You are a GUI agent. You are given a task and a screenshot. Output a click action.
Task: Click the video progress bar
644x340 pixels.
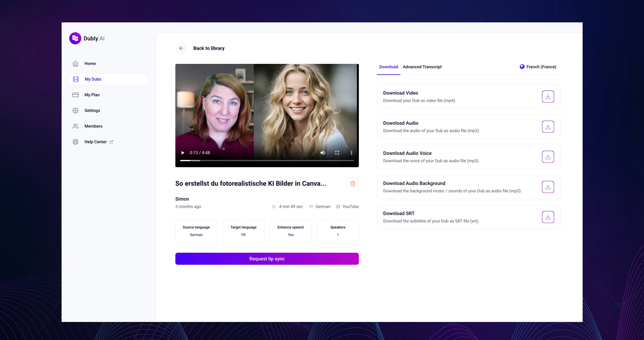tap(267, 160)
